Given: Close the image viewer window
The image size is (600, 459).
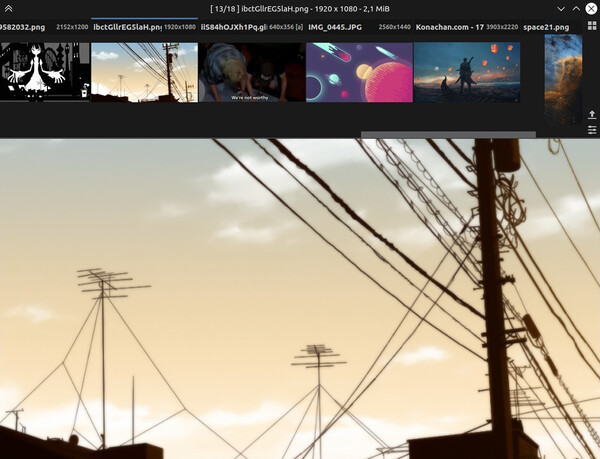Looking at the screenshot, I should 591,9.
